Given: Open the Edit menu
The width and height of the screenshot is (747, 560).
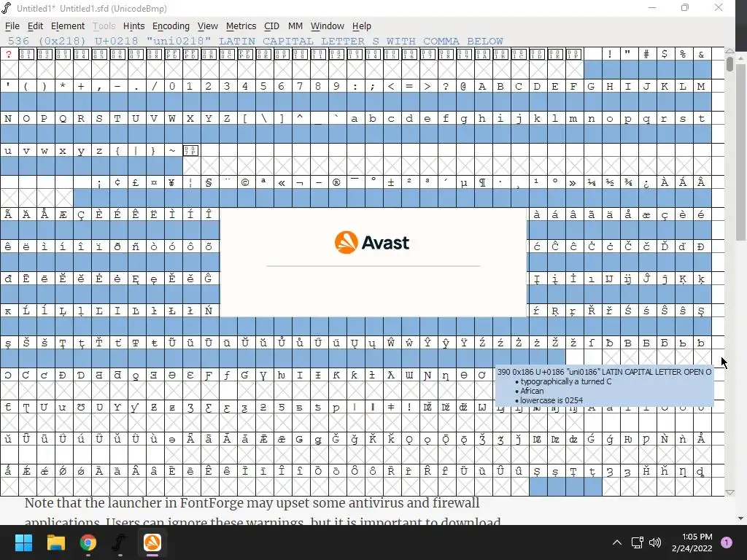Looking at the screenshot, I should (x=35, y=26).
